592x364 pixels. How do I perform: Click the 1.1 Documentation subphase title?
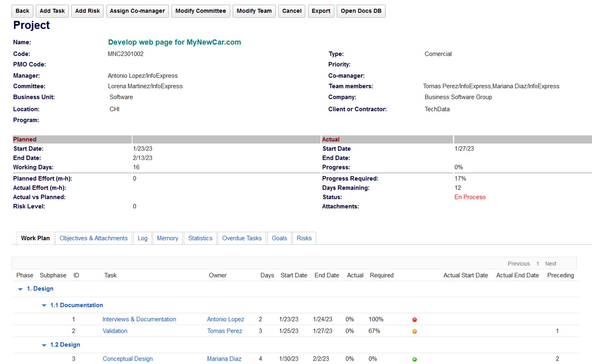pyautogui.click(x=77, y=305)
